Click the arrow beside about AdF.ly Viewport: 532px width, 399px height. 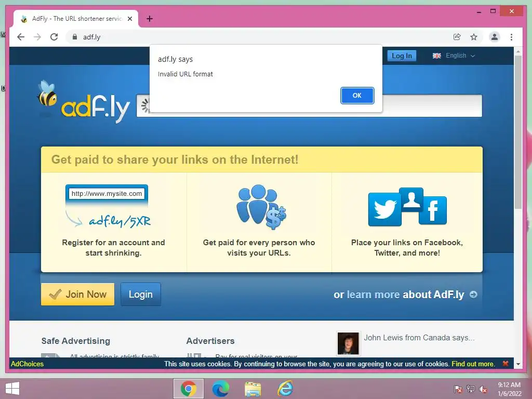[473, 295]
